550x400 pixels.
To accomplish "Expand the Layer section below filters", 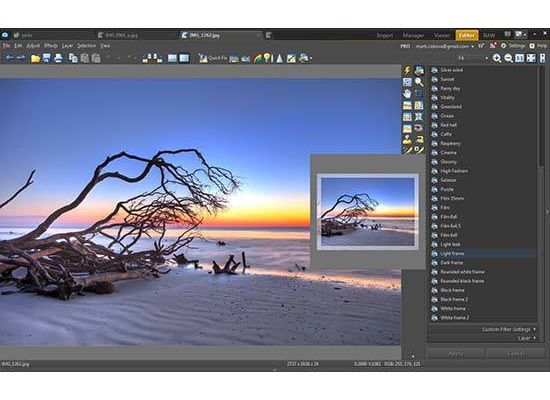I will click(x=526, y=338).
